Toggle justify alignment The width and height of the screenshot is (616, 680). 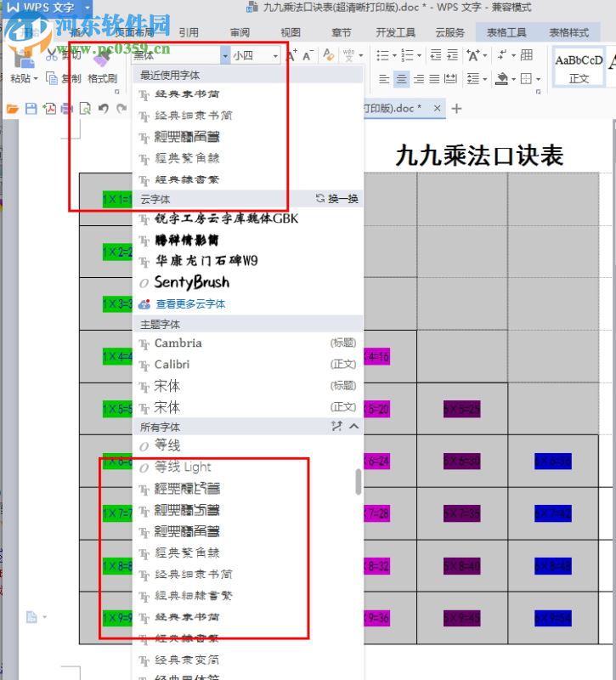click(x=434, y=79)
